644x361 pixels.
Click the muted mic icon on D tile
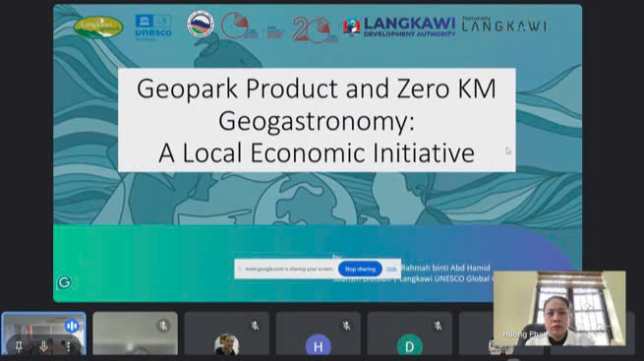(438, 326)
